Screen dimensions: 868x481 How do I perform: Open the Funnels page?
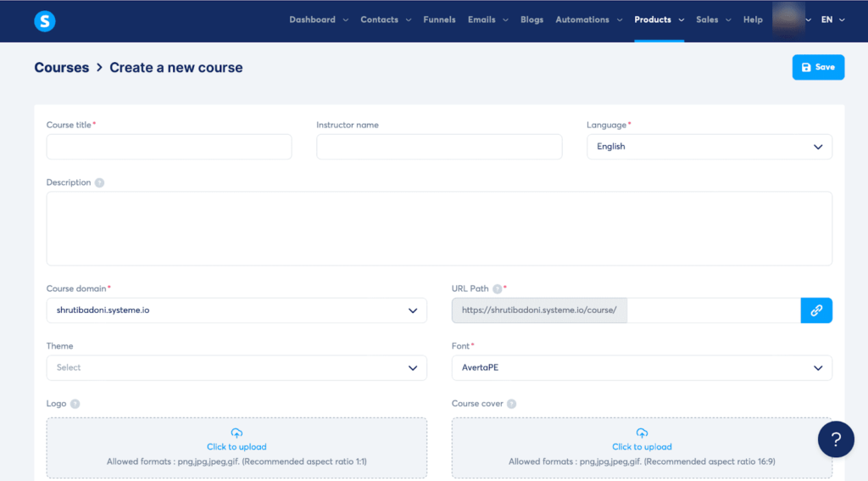click(440, 20)
